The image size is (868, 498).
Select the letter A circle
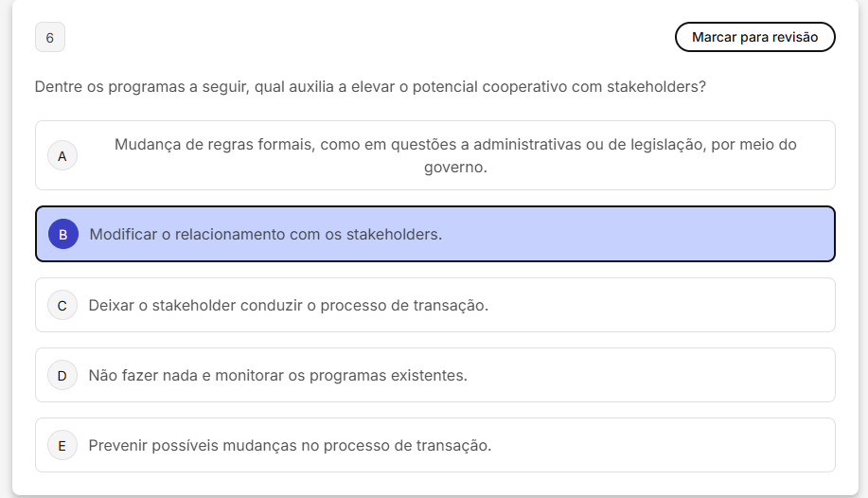(x=62, y=155)
